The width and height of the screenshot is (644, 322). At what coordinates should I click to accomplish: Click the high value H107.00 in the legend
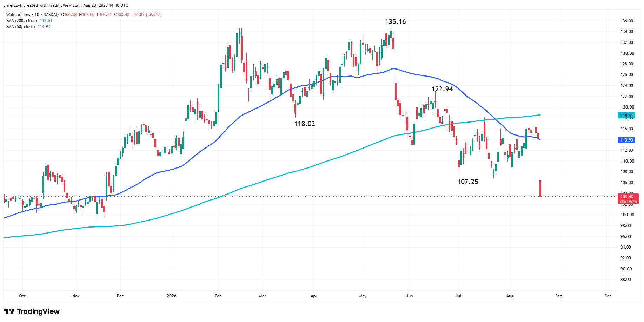coord(87,15)
